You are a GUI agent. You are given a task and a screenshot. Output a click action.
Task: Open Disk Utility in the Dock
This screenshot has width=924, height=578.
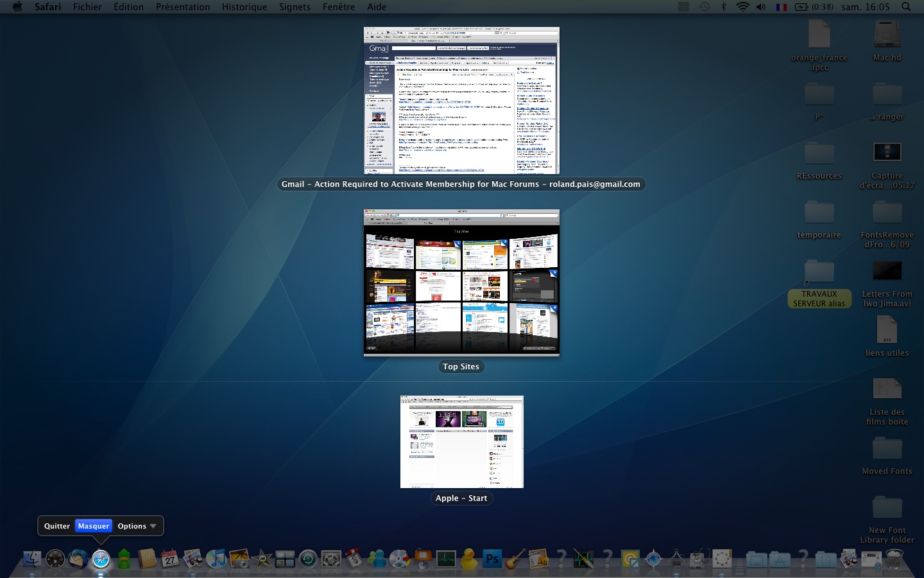pos(699,559)
